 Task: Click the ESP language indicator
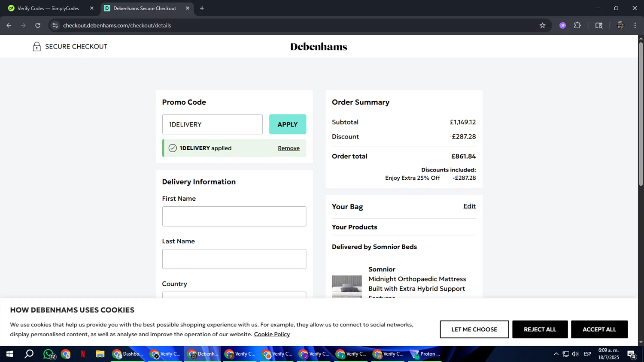tap(587, 354)
